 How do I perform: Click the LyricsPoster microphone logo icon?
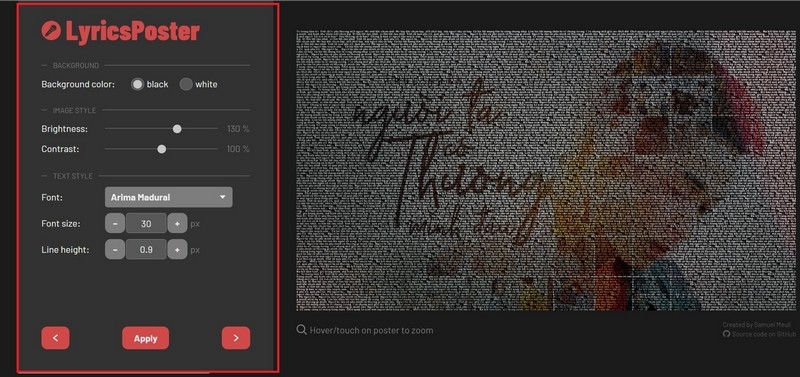point(51,31)
